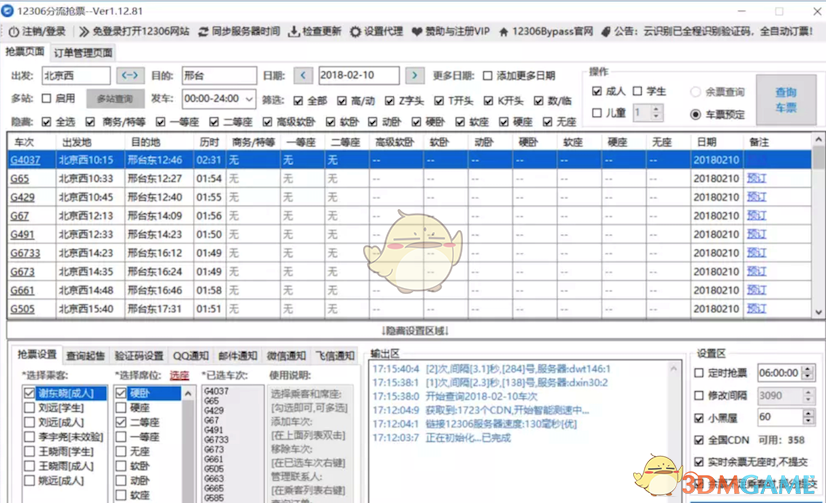Enable the 定时抢票 checkbox
Image resolution: width=826 pixels, height=503 pixels.
[699, 373]
